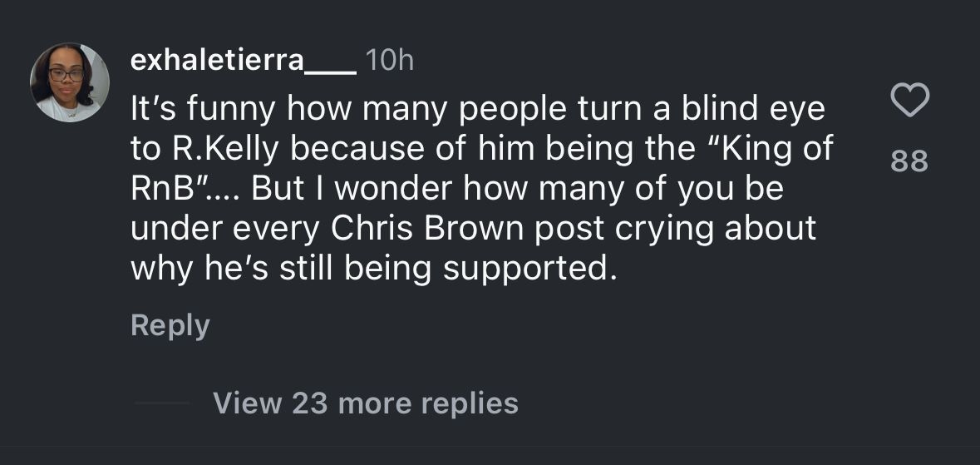The width and height of the screenshot is (980, 465).
Task: Reply to exhaletierra___'s comment
Action: tap(170, 325)
